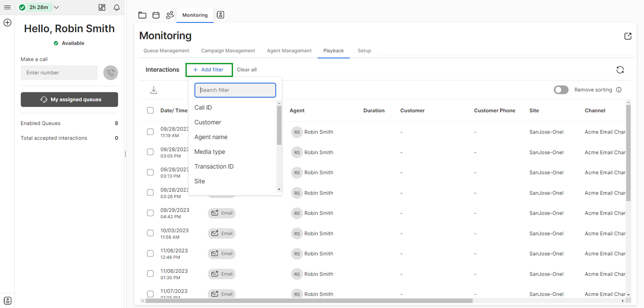Viewport: 644px width, 308px height.
Task: Choose Agent name from the filter list
Action: [x=211, y=137]
